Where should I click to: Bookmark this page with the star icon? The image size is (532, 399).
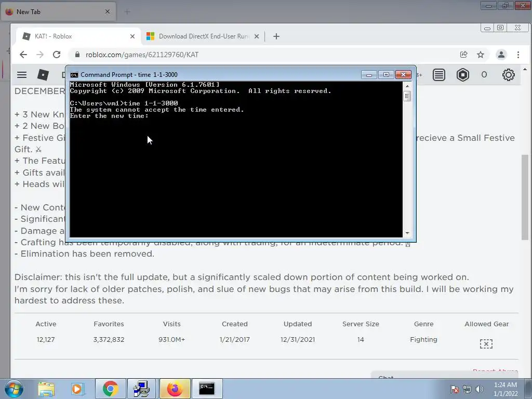pos(481,55)
